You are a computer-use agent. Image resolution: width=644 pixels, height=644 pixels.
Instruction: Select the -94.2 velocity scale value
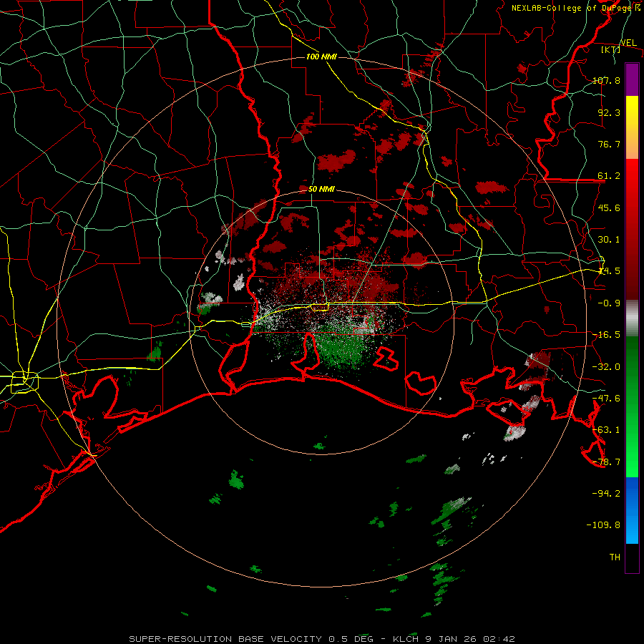(x=607, y=494)
